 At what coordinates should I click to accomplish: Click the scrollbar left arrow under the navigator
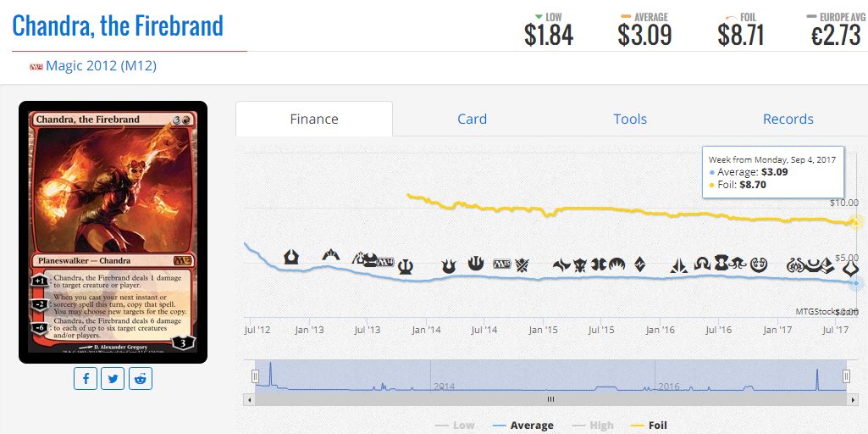point(249,399)
